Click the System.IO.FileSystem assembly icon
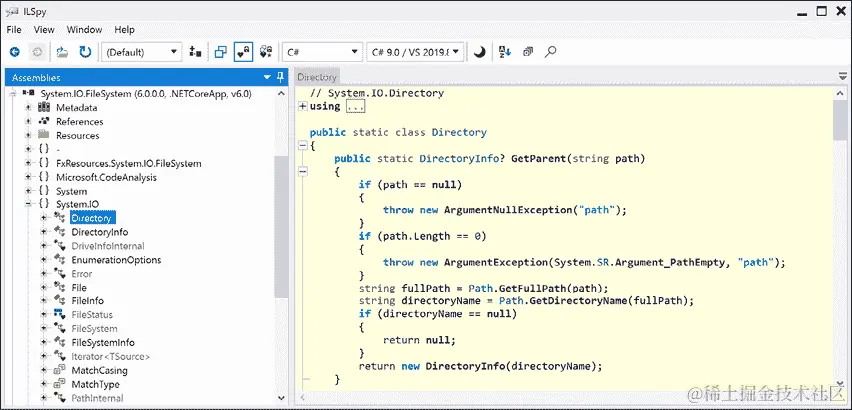The image size is (852, 410). (29, 93)
